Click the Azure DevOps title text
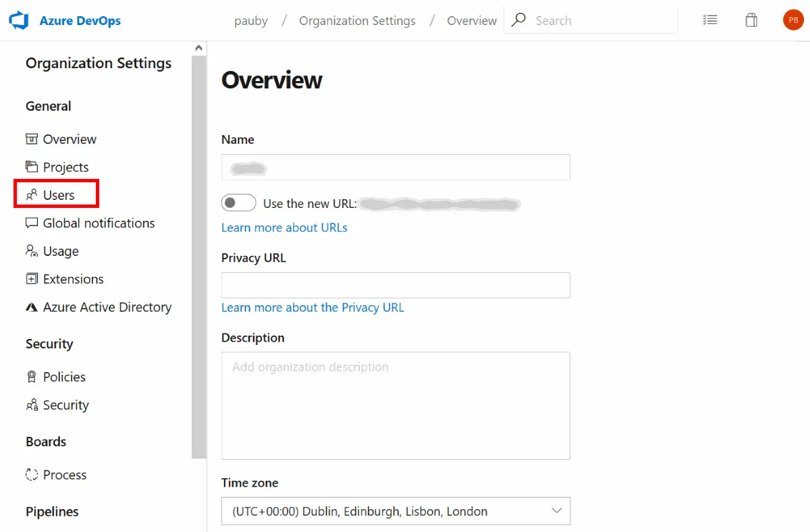 click(x=80, y=20)
